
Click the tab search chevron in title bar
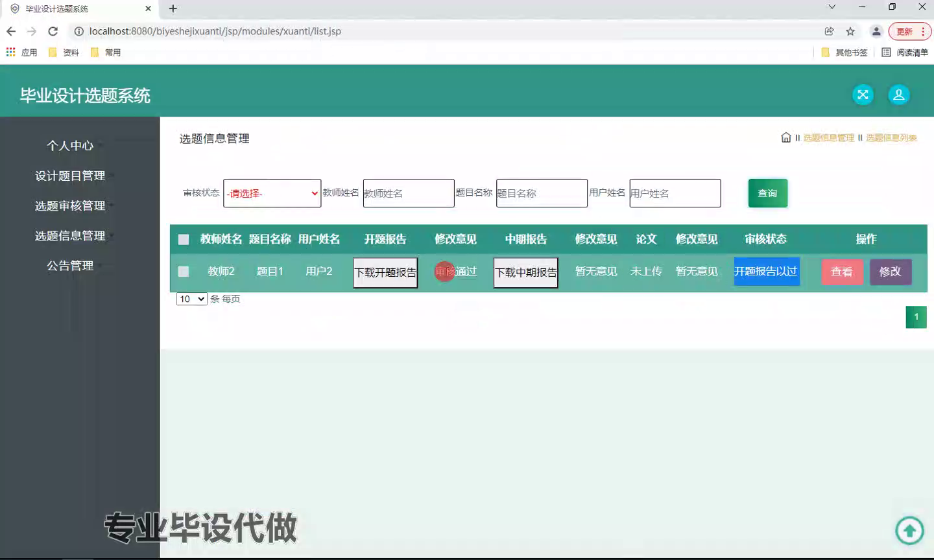pyautogui.click(x=832, y=6)
